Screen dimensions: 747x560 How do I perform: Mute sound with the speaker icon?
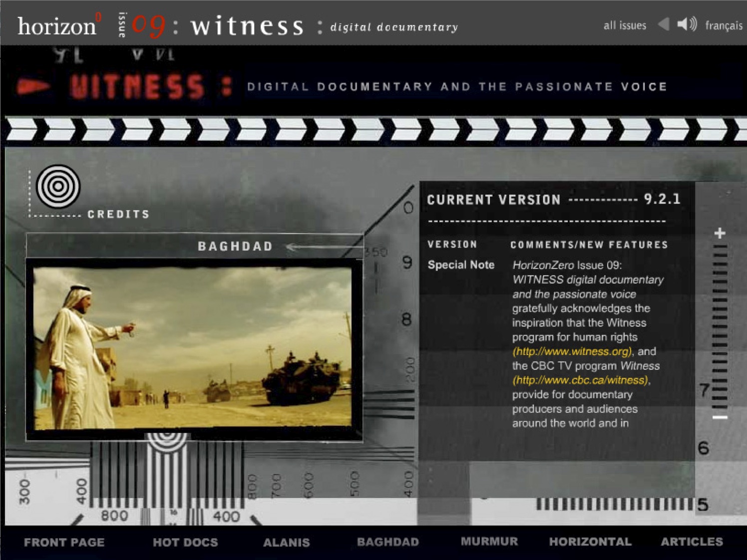[x=687, y=24]
